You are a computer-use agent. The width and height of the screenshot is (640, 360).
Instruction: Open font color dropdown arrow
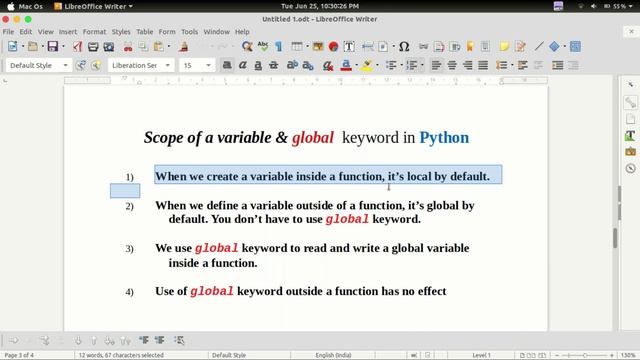click(x=356, y=65)
